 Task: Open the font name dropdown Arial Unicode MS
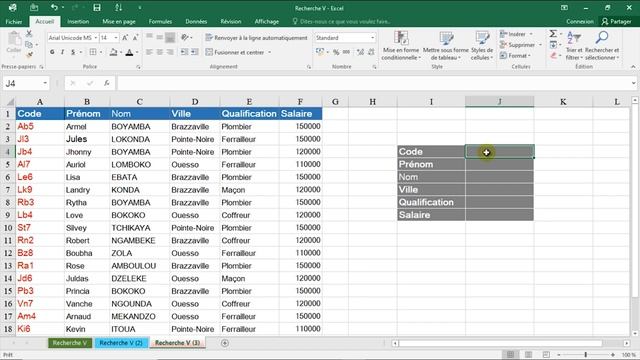coord(96,38)
